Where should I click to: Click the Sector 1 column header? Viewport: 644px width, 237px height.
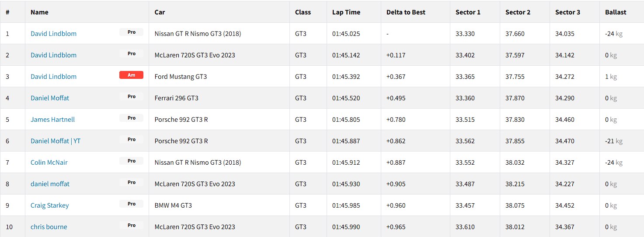pos(468,12)
